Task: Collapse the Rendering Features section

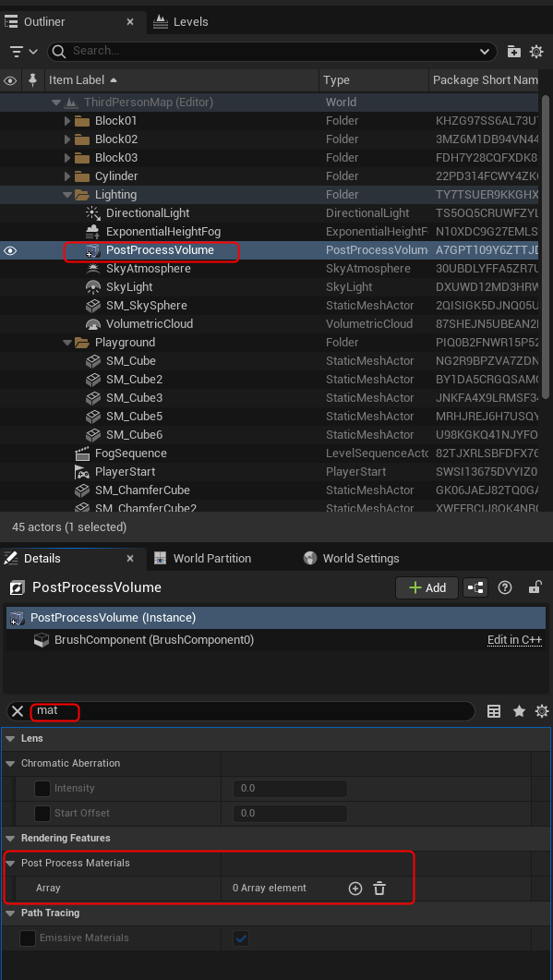Action: pyautogui.click(x=10, y=838)
